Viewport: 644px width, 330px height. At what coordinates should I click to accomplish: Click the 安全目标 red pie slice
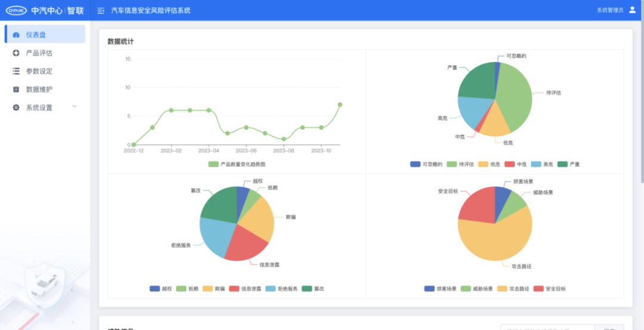click(478, 205)
